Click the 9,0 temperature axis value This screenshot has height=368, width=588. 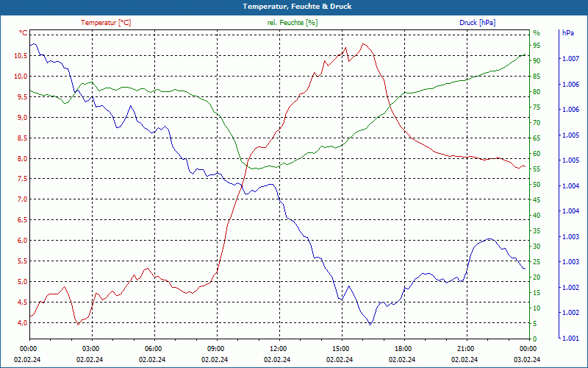[x=23, y=118]
